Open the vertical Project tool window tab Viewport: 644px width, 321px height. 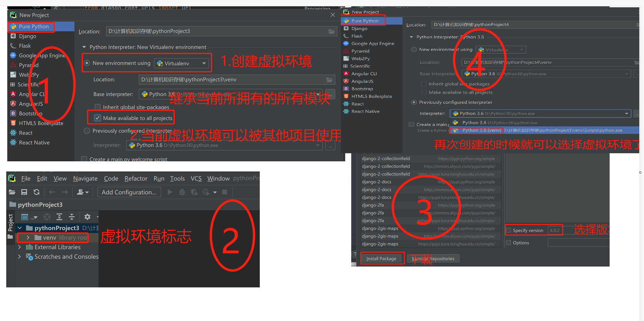pos(10,223)
